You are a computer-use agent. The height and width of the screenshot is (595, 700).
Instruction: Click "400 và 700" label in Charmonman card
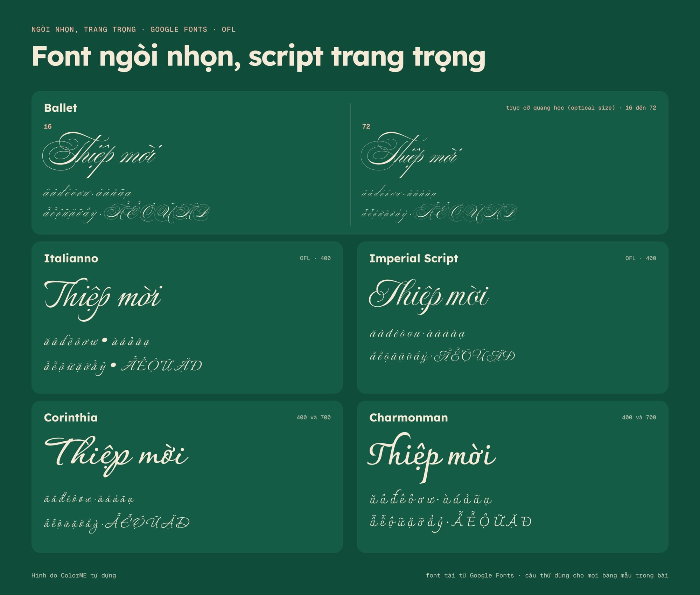click(x=639, y=417)
